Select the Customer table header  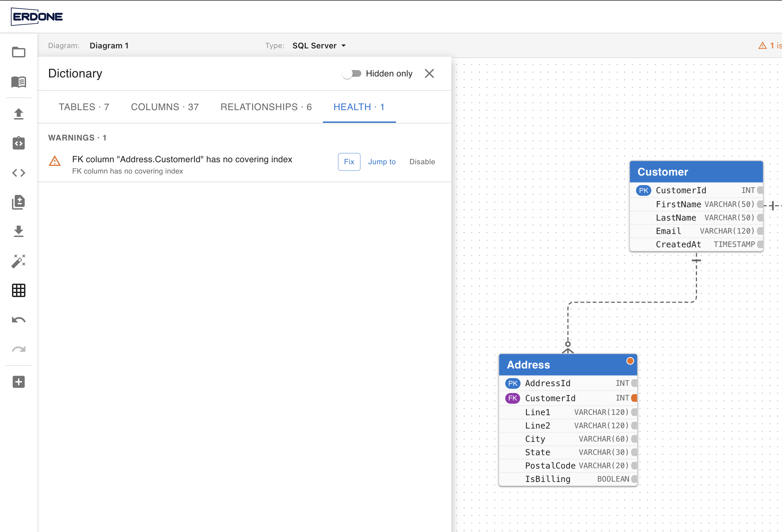point(696,172)
